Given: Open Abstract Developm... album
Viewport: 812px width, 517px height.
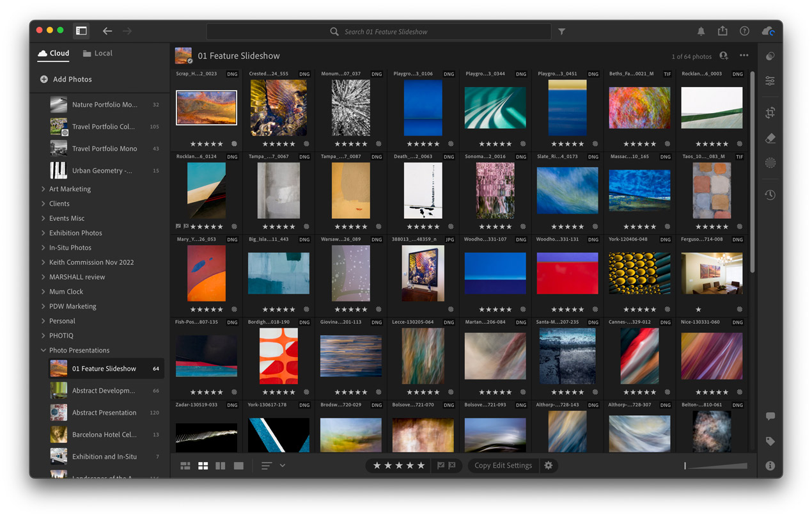Looking at the screenshot, I should 105,390.
